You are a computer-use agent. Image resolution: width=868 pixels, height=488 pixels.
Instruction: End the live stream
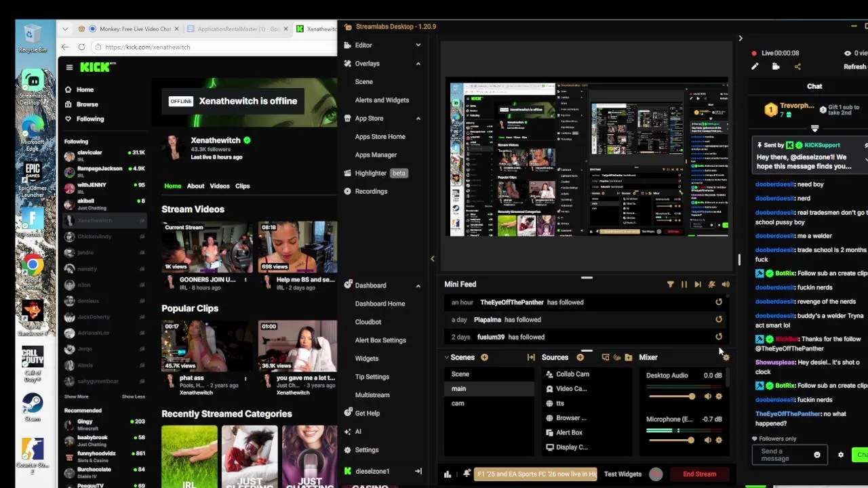pyautogui.click(x=699, y=474)
